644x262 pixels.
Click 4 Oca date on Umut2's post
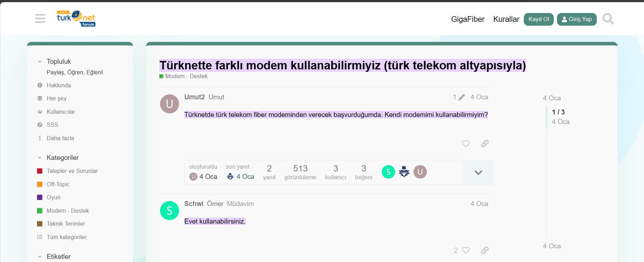click(x=479, y=97)
